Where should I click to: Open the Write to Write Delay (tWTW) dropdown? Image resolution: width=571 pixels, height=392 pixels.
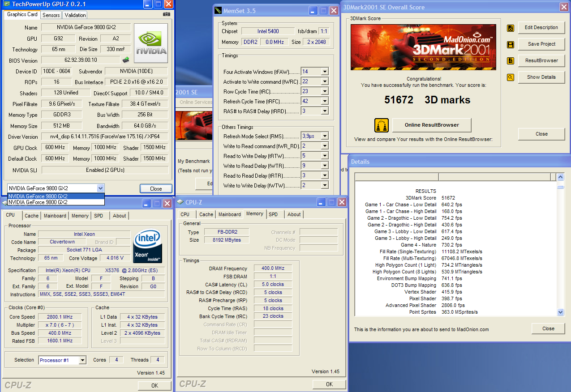click(325, 185)
